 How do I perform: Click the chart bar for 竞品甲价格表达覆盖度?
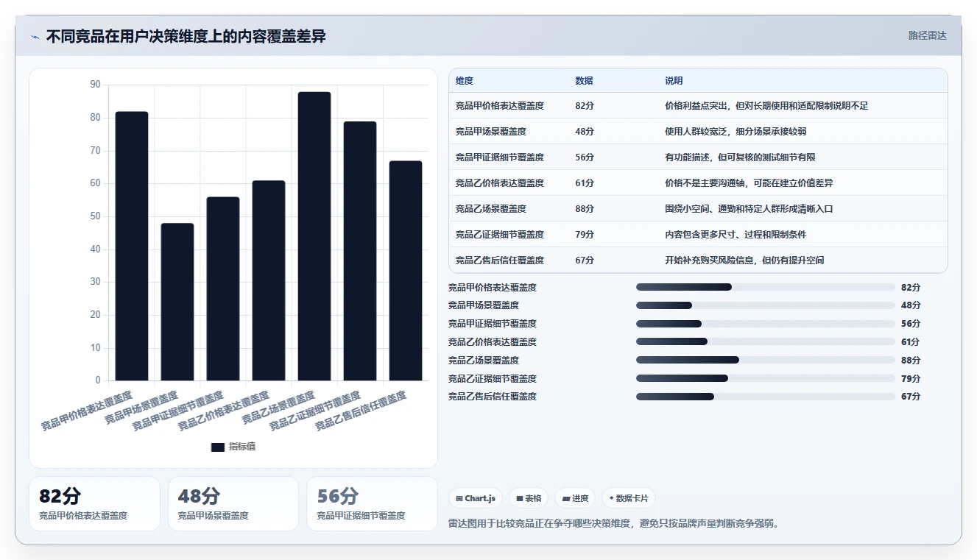(x=132, y=247)
